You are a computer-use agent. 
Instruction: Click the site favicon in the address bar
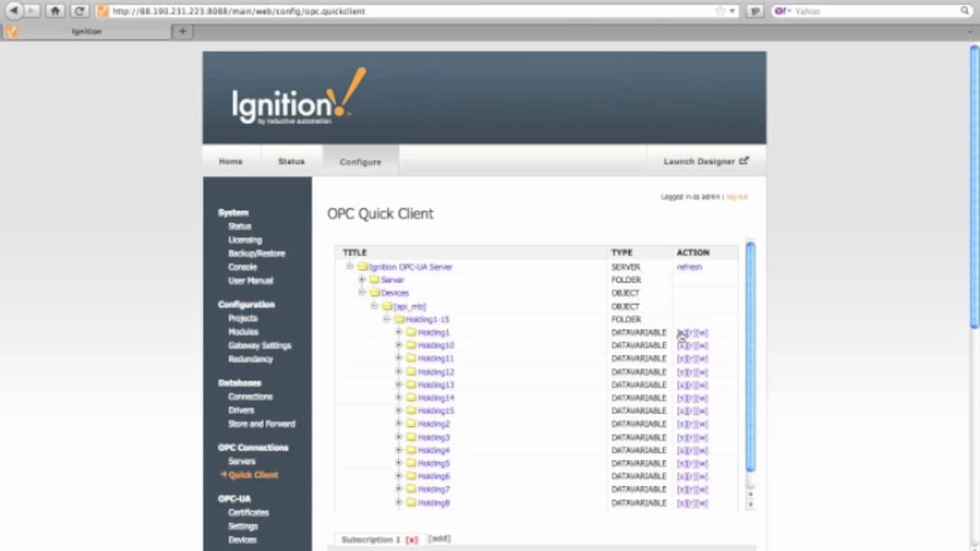tap(103, 11)
